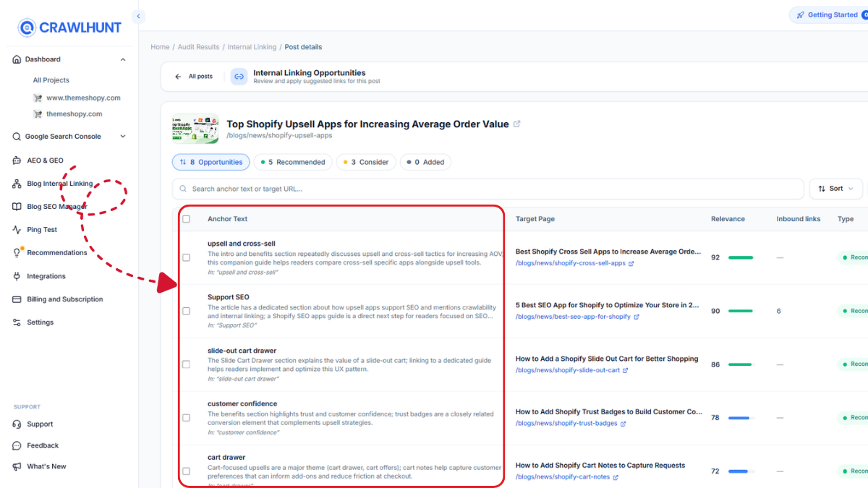Open the Sort dropdown
The height and width of the screenshot is (488, 868).
coord(836,189)
